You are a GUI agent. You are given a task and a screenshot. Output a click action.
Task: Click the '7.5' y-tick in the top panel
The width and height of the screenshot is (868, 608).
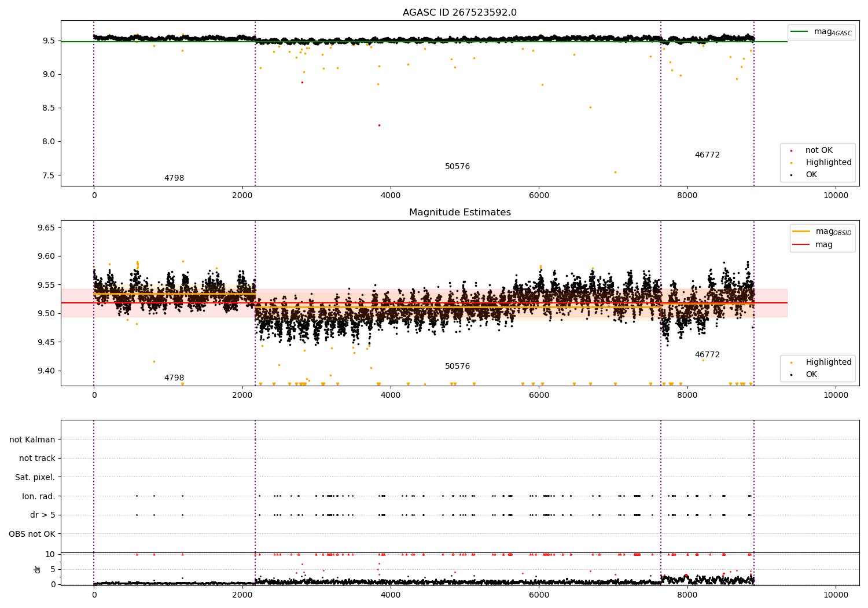click(48, 175)
